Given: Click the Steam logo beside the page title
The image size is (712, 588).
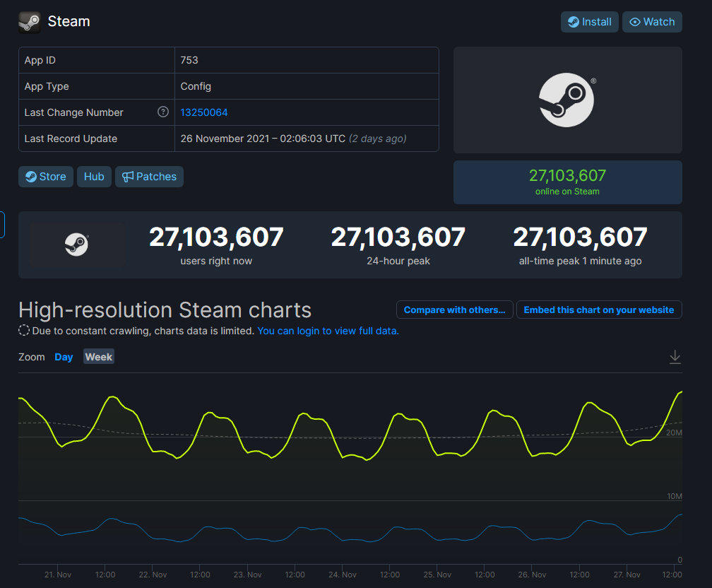Looking at the screenshot, I should click(x=30, y=22).
